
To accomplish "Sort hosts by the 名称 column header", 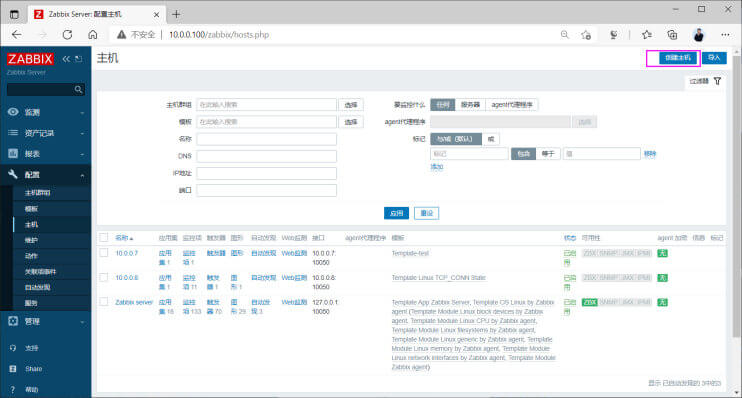I will click(124, 238).
